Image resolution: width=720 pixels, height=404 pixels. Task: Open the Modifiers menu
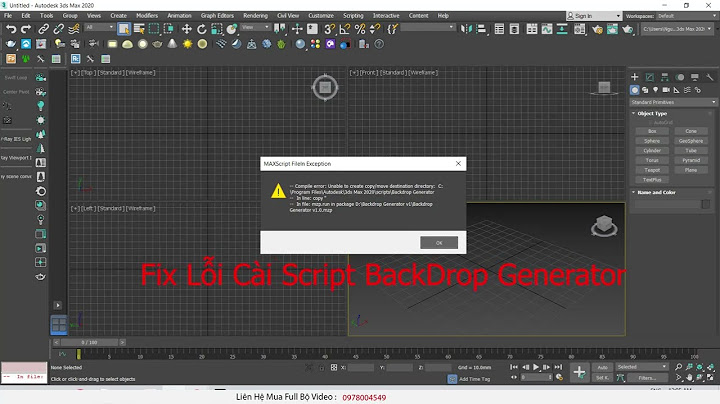click(x=147, y=16)
